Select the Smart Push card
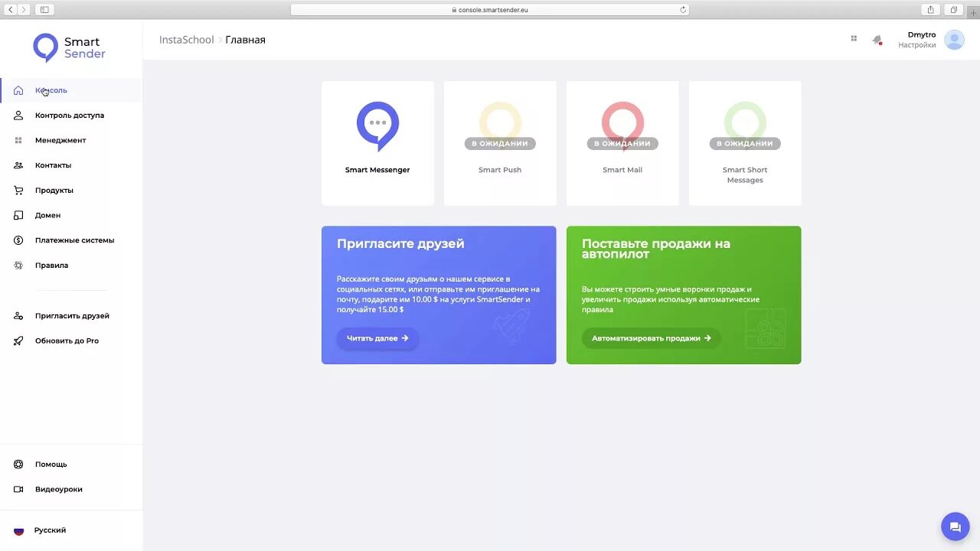The height and width of the screenshot is (551, 980). click(500, 143)
